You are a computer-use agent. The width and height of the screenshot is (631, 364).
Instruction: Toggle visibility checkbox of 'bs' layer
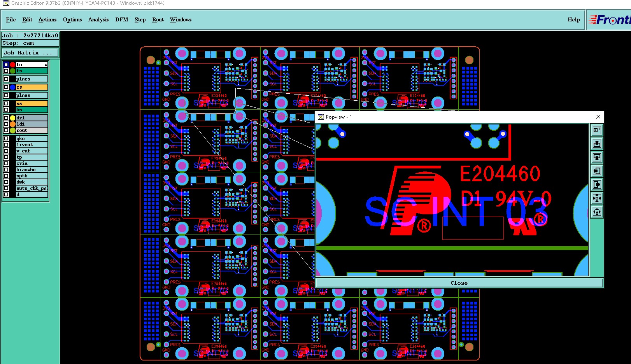coord(6,110)
